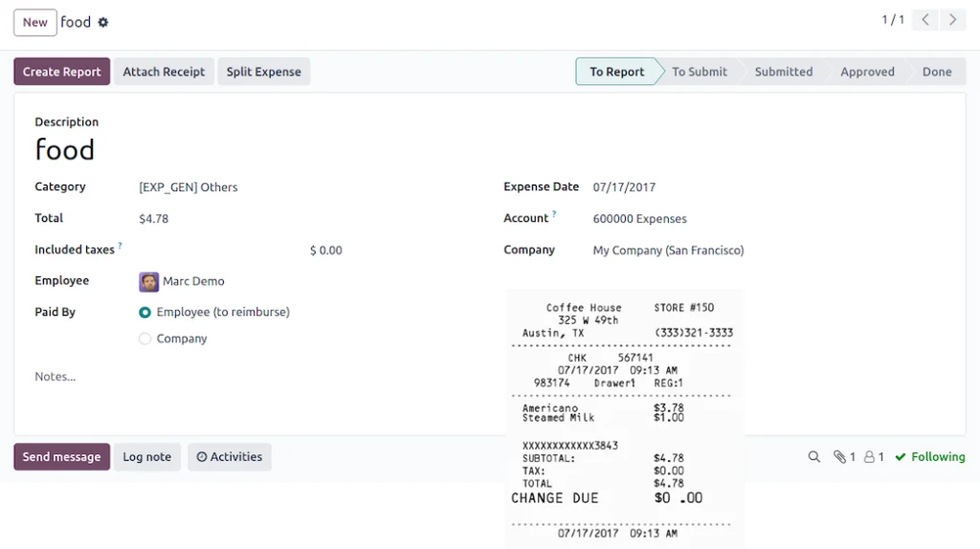Viewport: 980px width, 549px height.
Task: Click the New record button
Action: (x=35, y=23)
